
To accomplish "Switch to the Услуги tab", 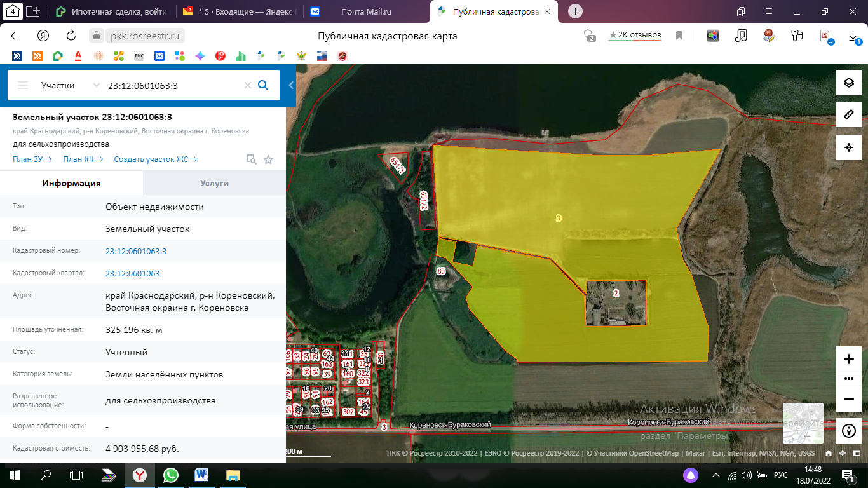I will (x=214, y=183).
